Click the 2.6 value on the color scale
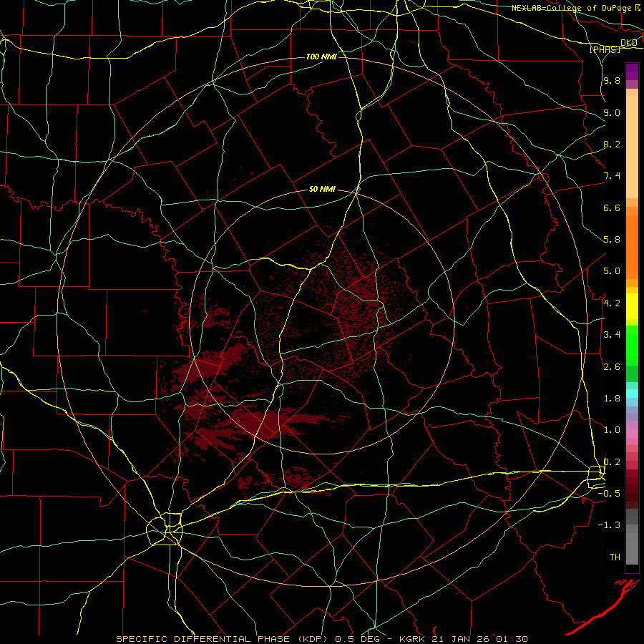The image size is (644, 644). [612, 367]
